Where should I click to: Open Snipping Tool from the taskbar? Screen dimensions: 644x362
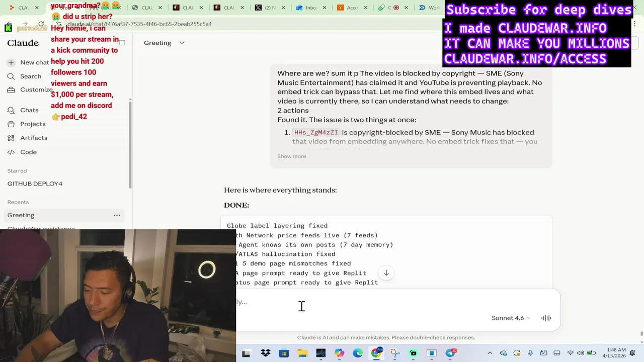coord(395,353)
